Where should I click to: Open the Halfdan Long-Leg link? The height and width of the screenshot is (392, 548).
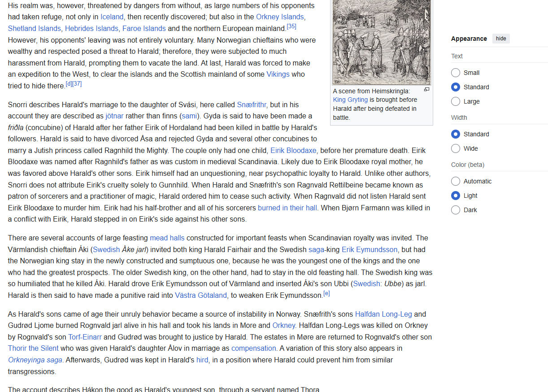pos(383,314)
